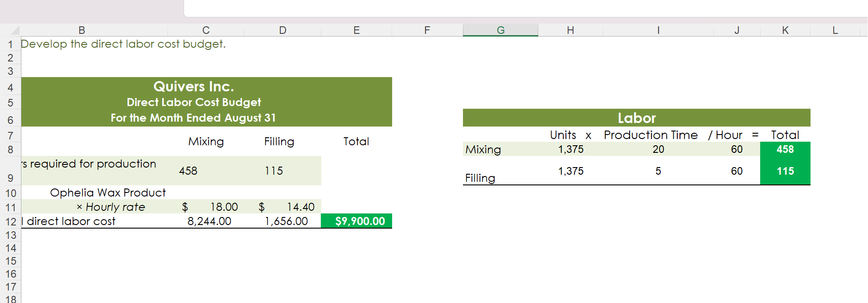The width and height of the screenshot is (868, 303).
Task: Click 'Mixing' row label in Labor table
Action: [483, 149]
